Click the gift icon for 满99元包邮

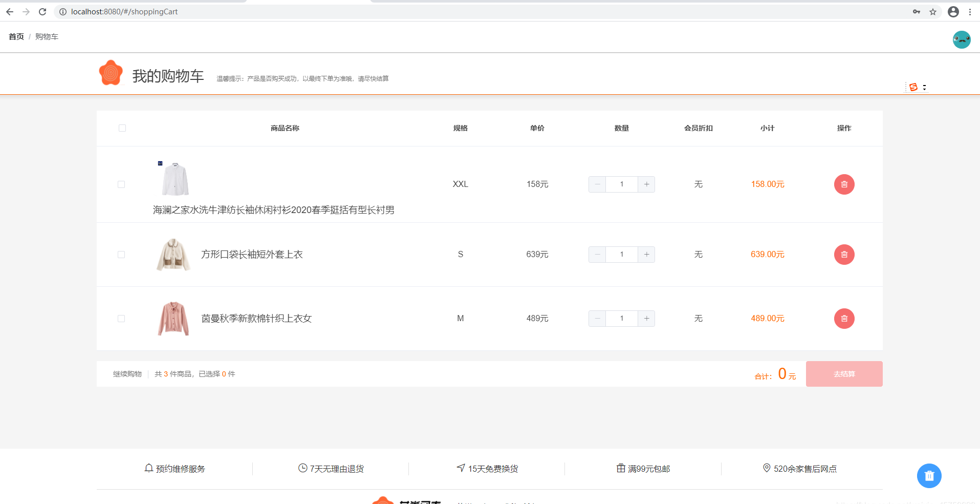click(621, 468)
